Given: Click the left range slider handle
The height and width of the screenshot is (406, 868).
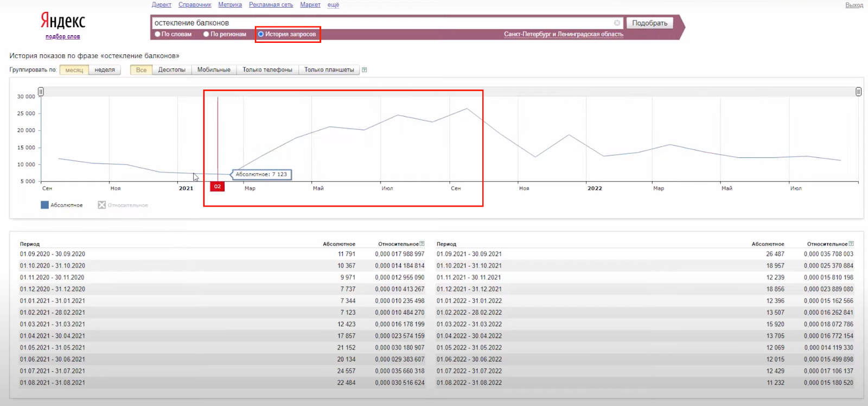Looking at the screenshot, I should pyautogui.click(x=41, y=92).
